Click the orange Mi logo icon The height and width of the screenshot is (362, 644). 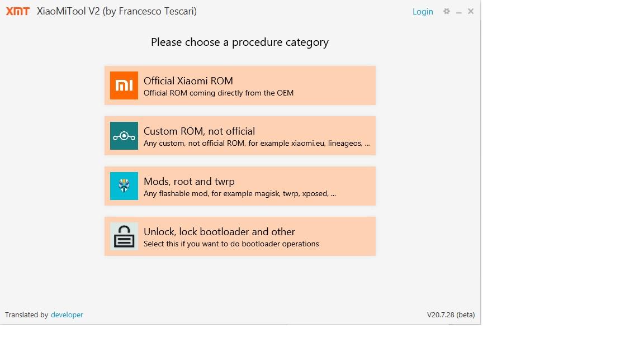pyautogui.click(x=124, y=85)
